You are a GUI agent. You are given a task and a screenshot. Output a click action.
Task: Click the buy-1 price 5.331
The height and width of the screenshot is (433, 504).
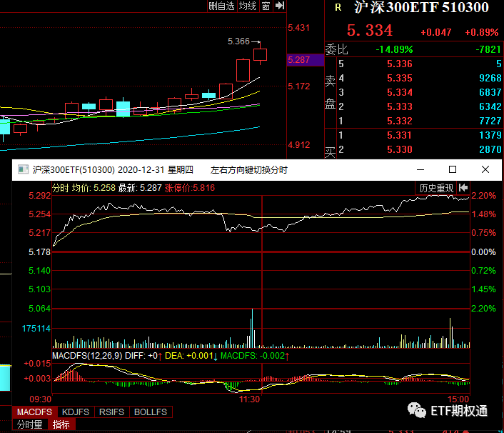pyautogui.click(x=400, y=135)
